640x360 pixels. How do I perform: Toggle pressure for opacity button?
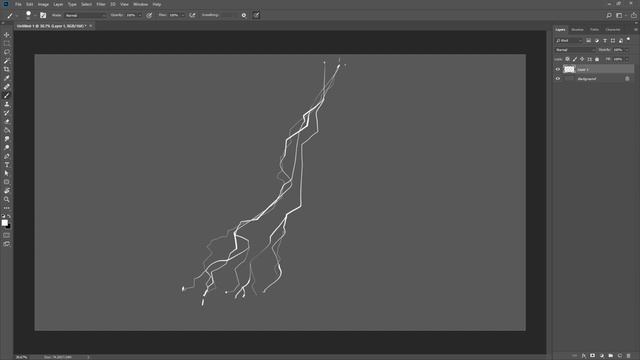tap(149, 15)
